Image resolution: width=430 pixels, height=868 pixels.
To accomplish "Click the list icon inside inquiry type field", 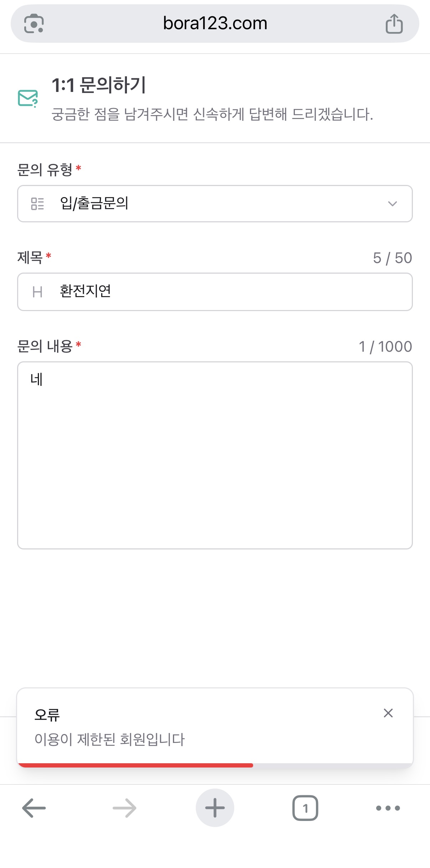I will (37, 204).
